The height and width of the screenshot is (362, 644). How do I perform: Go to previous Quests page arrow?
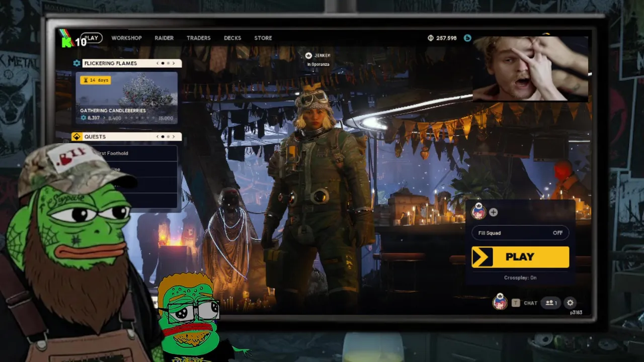click(157, 137)
